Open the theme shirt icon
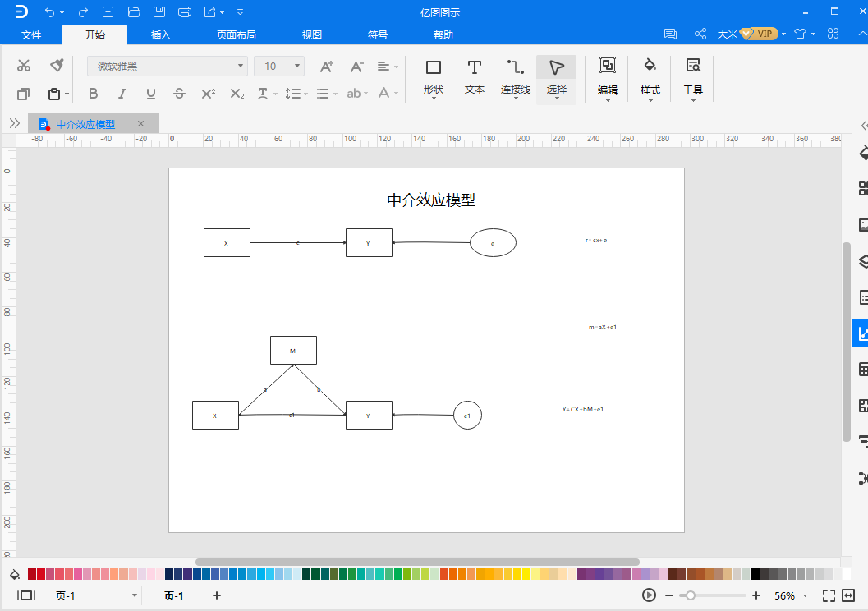 pyautogui.click(x=800, y=34)
